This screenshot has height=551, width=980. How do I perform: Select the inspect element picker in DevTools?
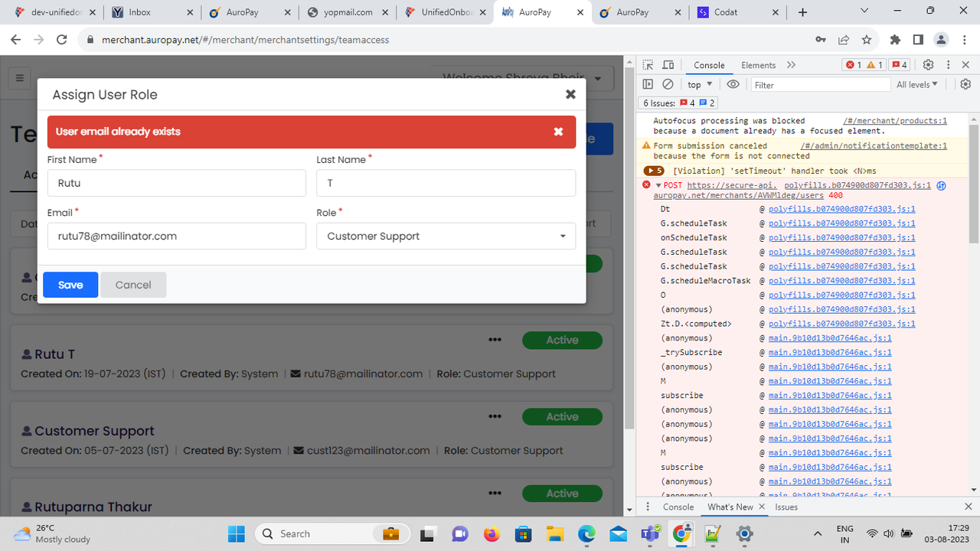pos(648,65)
